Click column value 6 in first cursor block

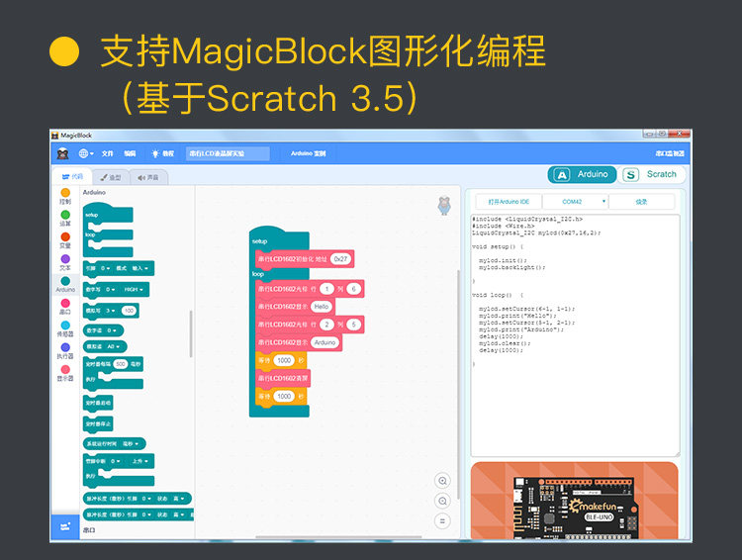point(353,289)
